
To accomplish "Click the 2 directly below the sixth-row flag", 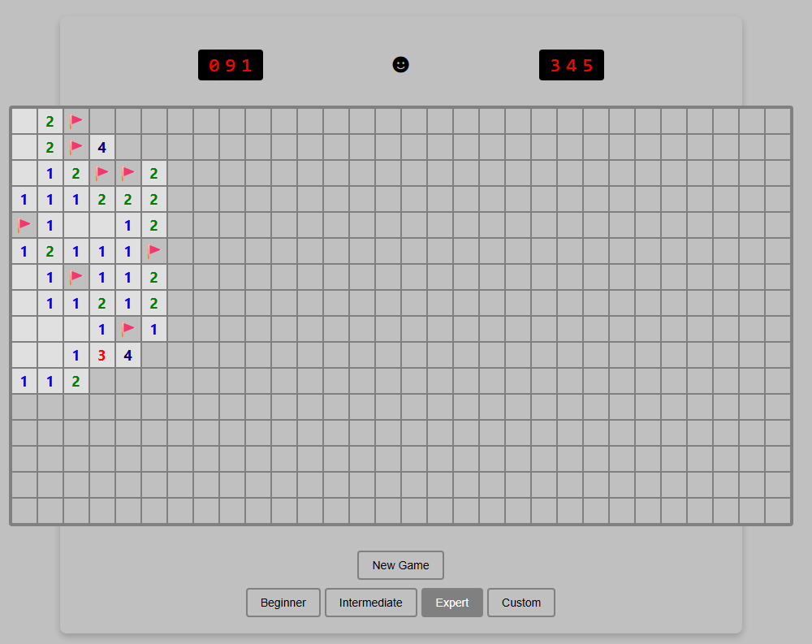I will [x=153, y=277].
